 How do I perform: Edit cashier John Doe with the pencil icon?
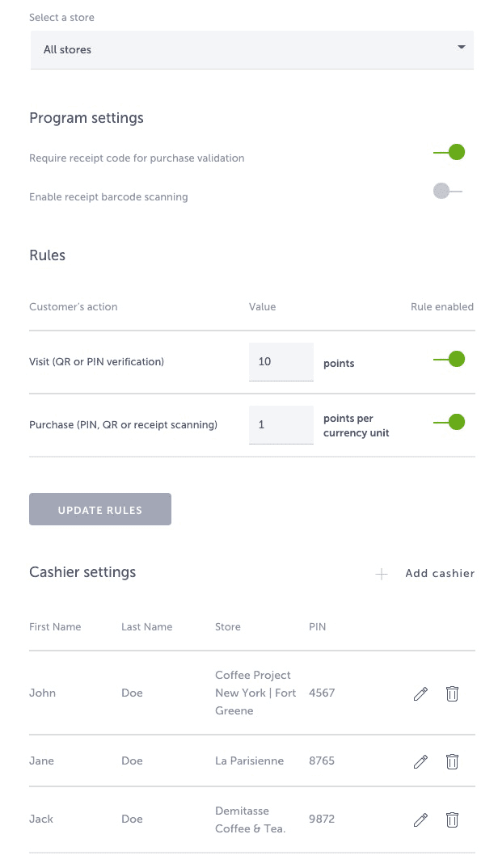(x=420, y=693)
